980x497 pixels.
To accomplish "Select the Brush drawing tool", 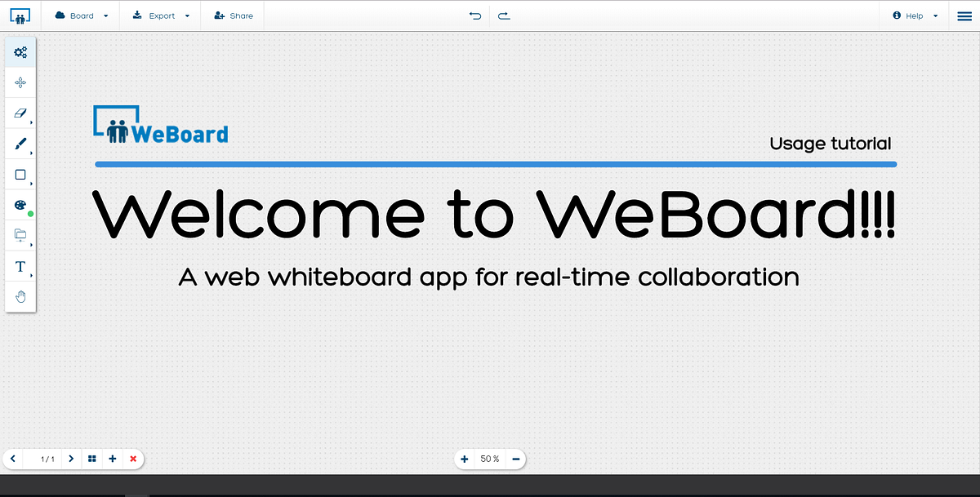I will (x=20, y=144).
